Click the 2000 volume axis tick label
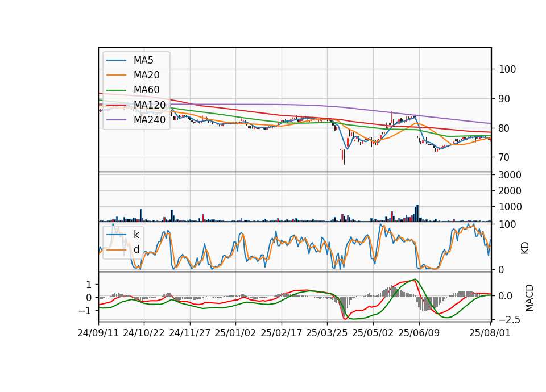The height and width of the screenshot is (392, 546). pos(510,191)
